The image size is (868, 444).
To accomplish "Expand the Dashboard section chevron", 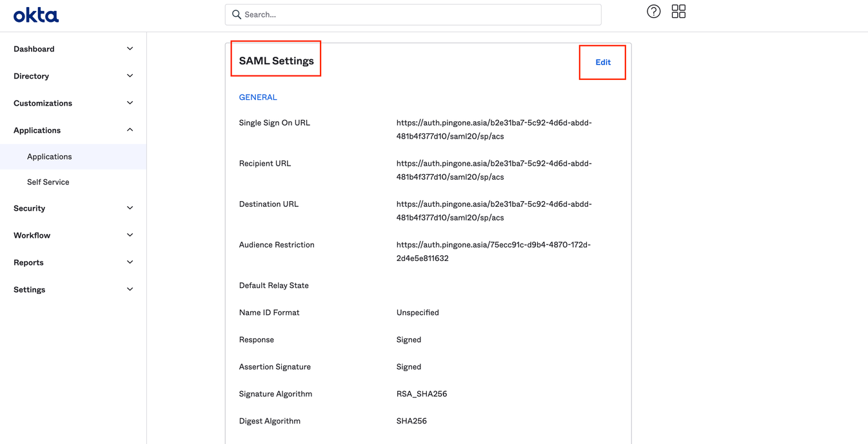I will point(130,49).
